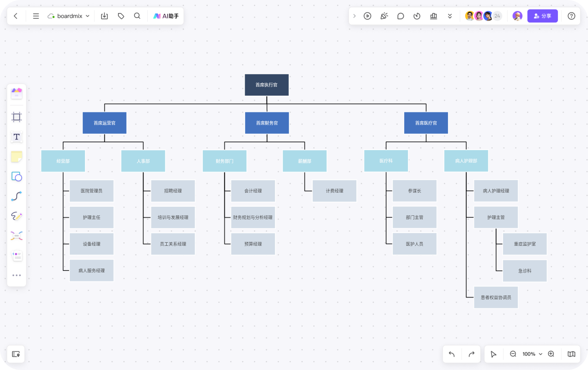Select the 医疗科 node

tap(386, 161)
